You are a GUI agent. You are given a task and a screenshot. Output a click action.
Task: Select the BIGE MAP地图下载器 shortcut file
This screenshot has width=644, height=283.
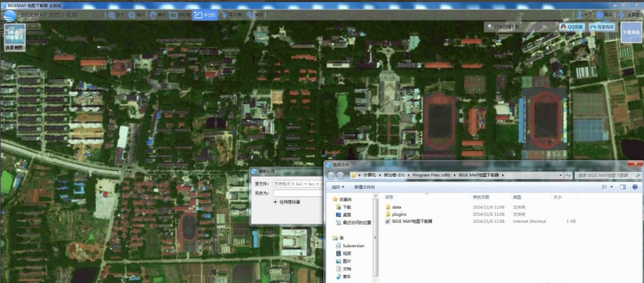[x=408, y=221]
